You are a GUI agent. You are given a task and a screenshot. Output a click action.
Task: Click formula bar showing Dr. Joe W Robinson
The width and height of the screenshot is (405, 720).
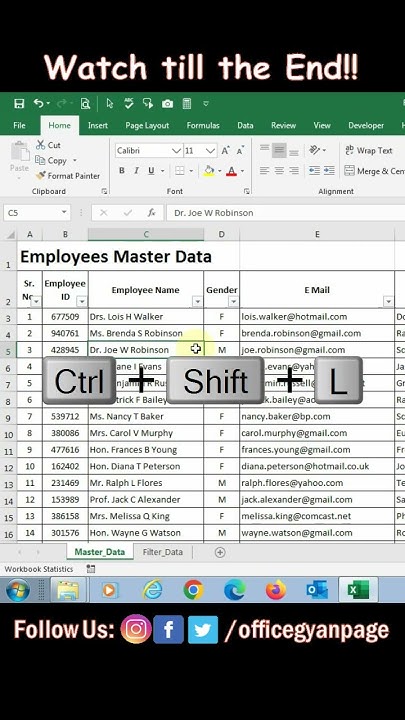pyautogui.click(x=285, y=213)
